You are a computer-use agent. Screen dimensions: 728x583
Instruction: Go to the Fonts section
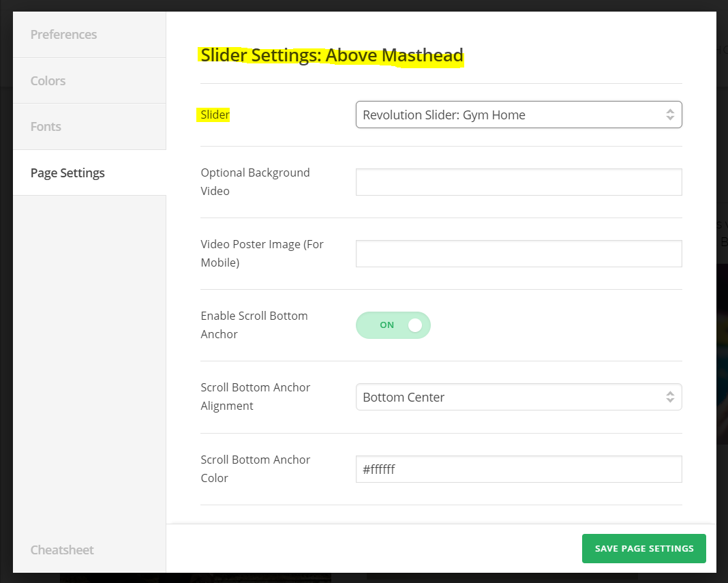[46, 127]
